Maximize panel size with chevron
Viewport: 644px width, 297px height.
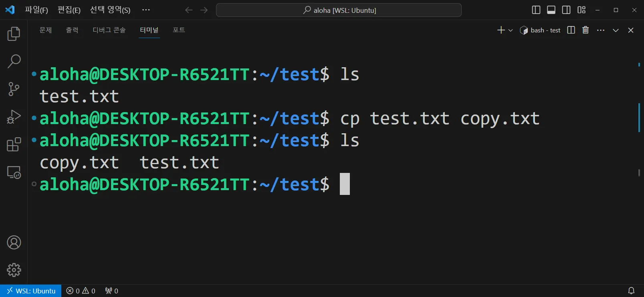coord(616,30)
